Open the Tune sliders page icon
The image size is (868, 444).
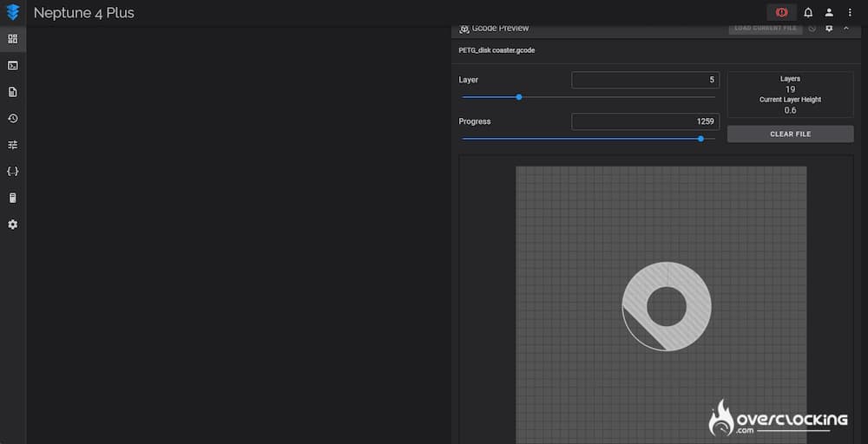click(12, 145)
